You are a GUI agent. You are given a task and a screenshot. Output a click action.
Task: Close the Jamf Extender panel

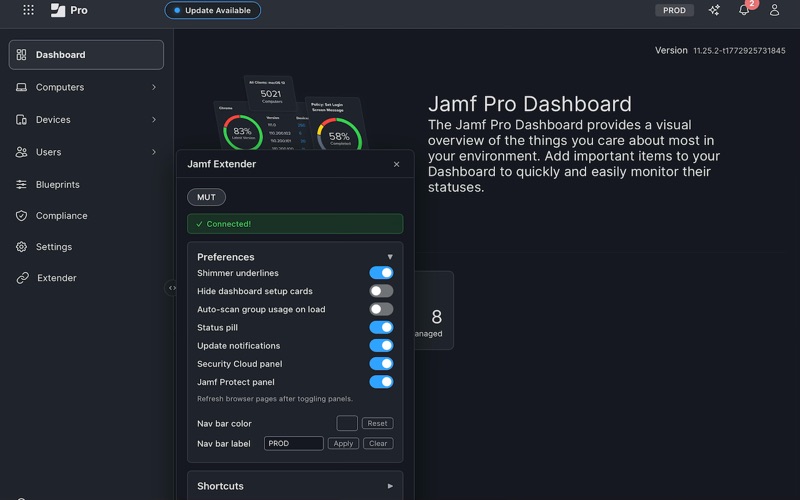coord(396,164)
